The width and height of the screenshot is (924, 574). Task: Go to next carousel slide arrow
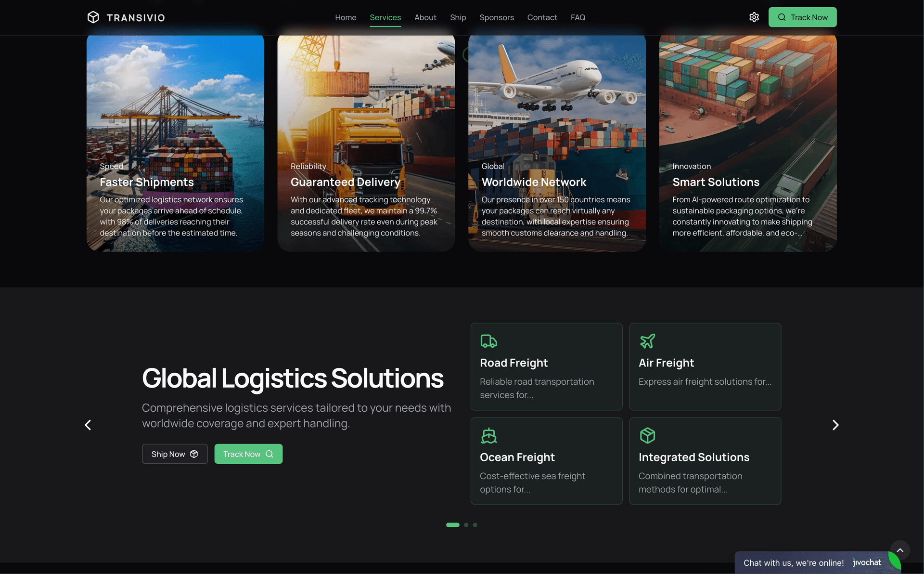835,425
